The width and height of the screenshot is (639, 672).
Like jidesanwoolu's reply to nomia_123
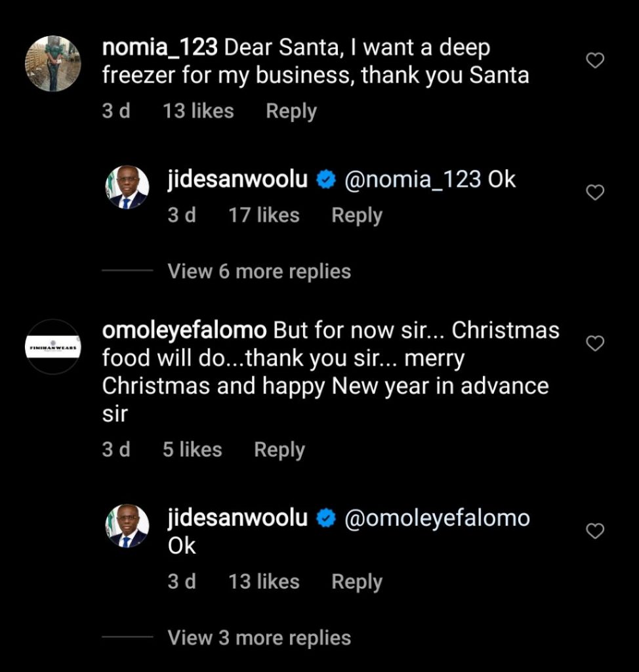point(594,192)
